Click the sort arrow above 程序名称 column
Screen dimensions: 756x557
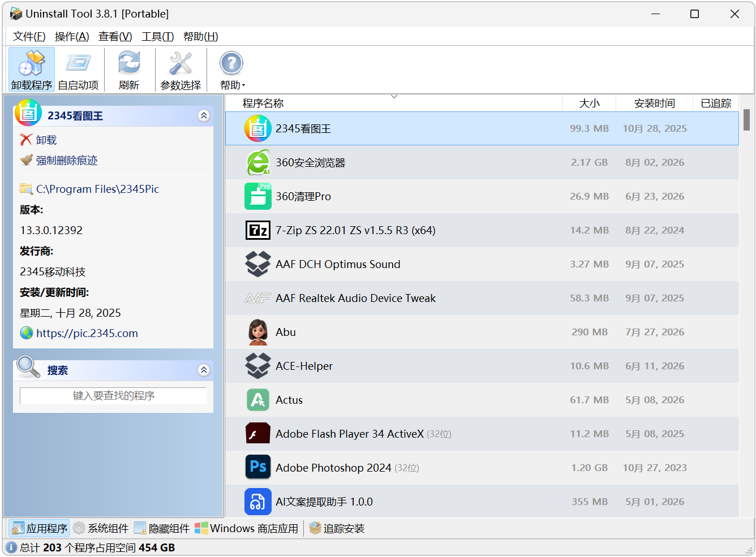[x=394, y=97]
